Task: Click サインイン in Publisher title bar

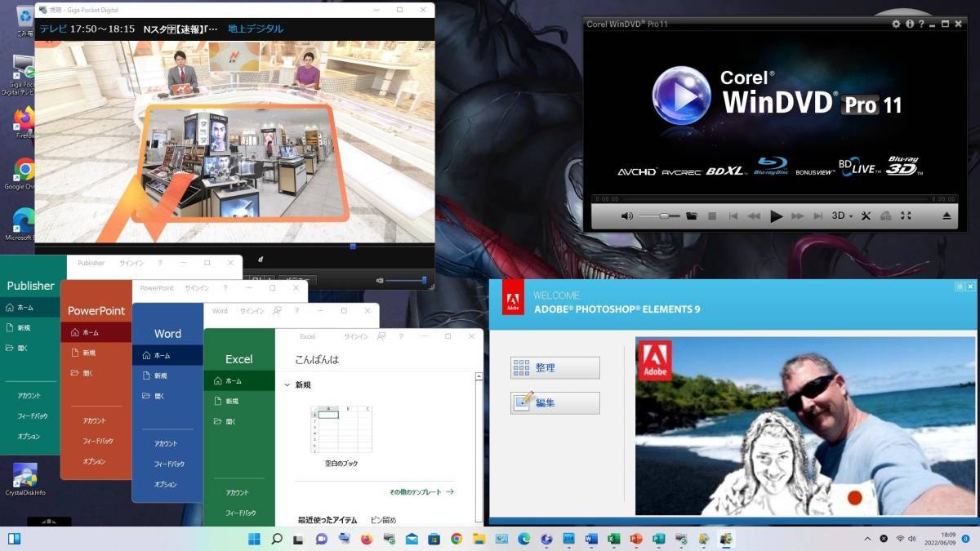Action: pos(132,263)
